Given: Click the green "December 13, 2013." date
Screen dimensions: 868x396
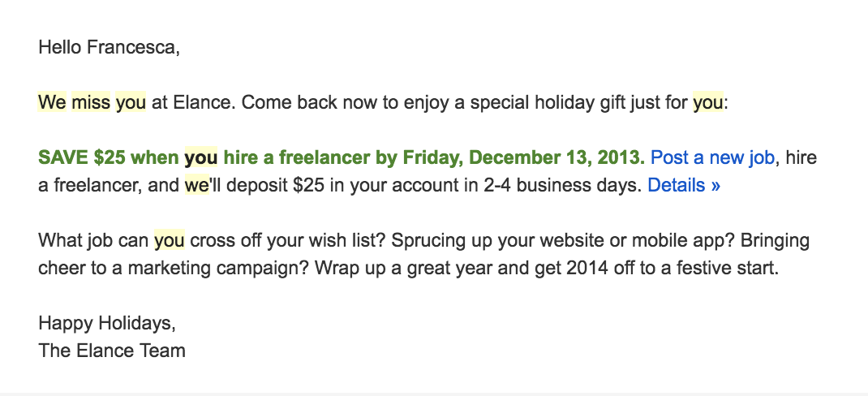Looking at the screenshot, I should 556,158.
